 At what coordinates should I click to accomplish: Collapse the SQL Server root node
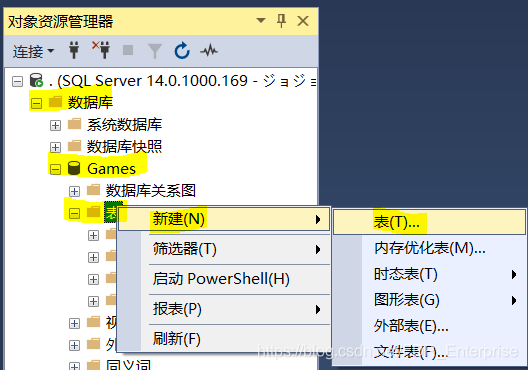(18, 81)
